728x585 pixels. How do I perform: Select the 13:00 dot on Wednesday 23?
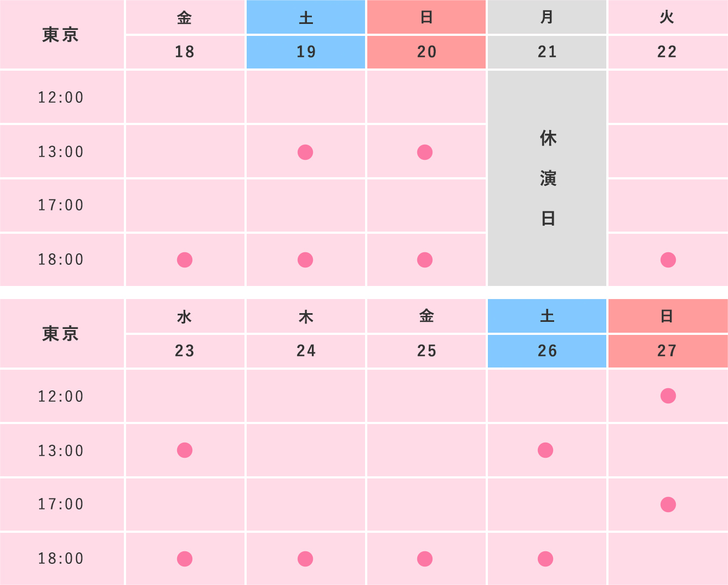click(x=185, y=450)
